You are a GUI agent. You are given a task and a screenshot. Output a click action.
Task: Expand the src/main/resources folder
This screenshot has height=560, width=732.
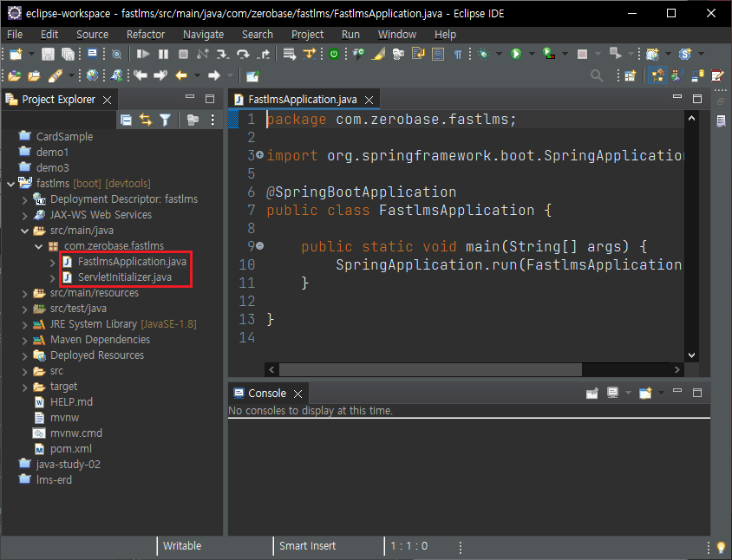(25, 294)
